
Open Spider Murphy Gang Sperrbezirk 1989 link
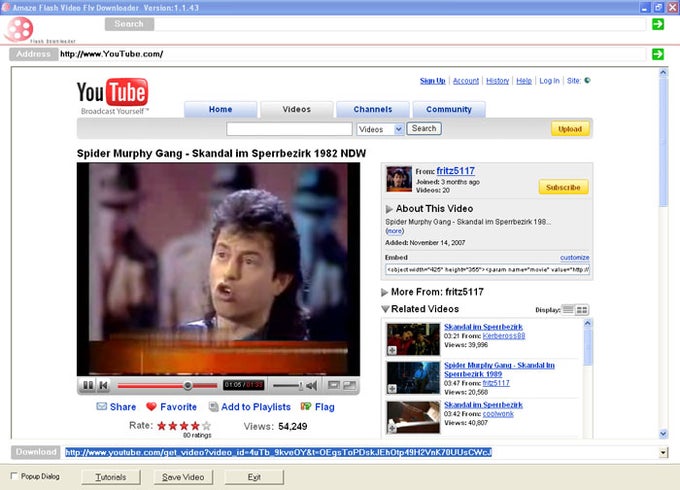click(499, 369)
